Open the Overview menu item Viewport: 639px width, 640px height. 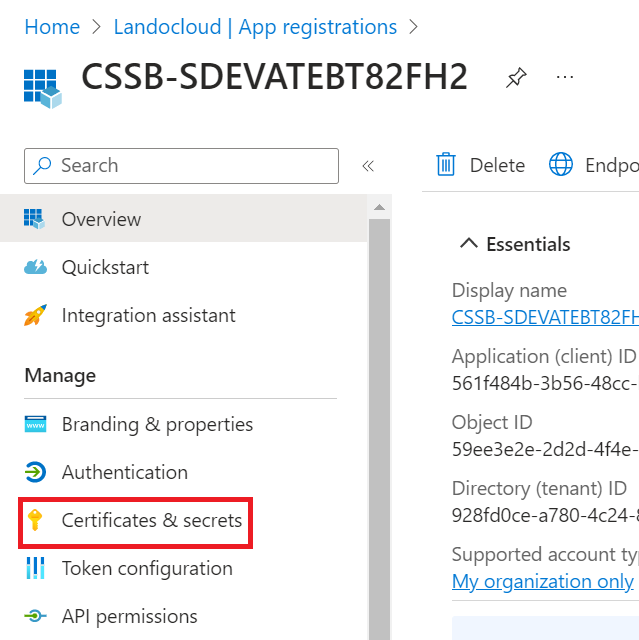[101, 219]
